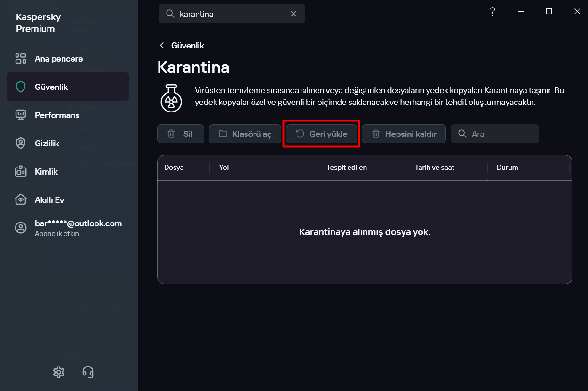
Task: Go to the Gizlilik section
Action: (68, 144)
